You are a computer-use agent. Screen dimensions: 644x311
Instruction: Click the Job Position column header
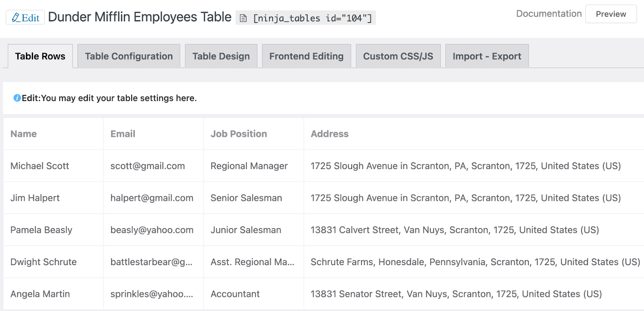coord(239,134)
